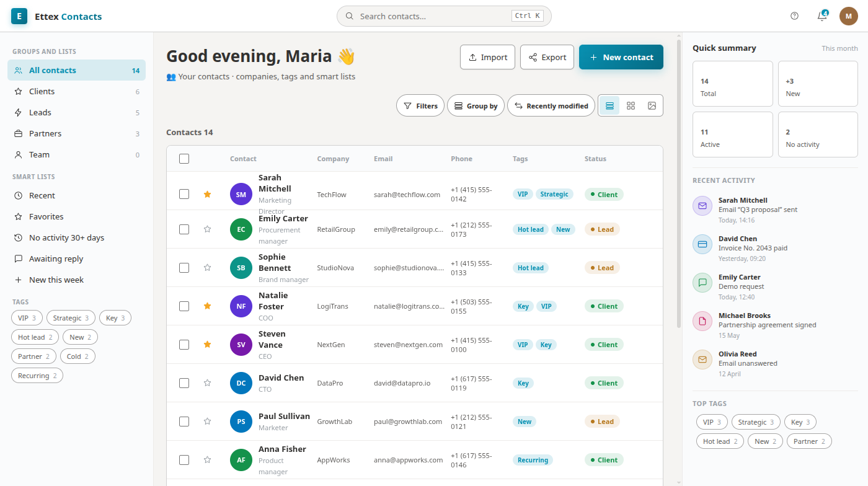Click the chat icon for Emily Carter activity

[702, 283]
